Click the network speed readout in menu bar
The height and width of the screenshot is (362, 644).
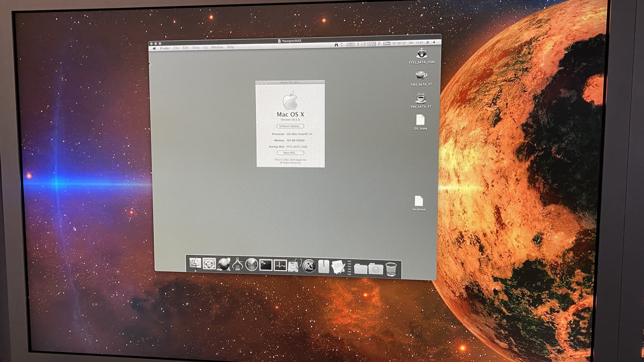coord(351,44)
